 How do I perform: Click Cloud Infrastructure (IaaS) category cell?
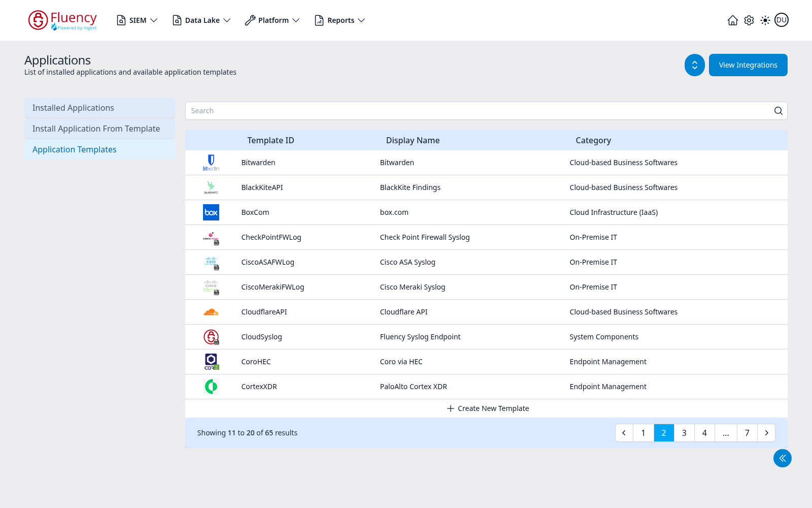[x=614, y=212]
